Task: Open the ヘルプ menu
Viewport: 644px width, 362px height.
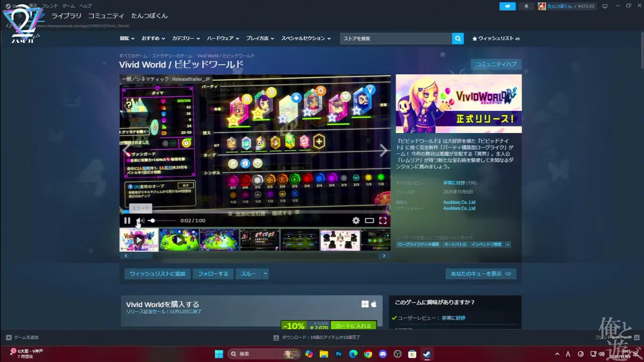Action: 85,6
